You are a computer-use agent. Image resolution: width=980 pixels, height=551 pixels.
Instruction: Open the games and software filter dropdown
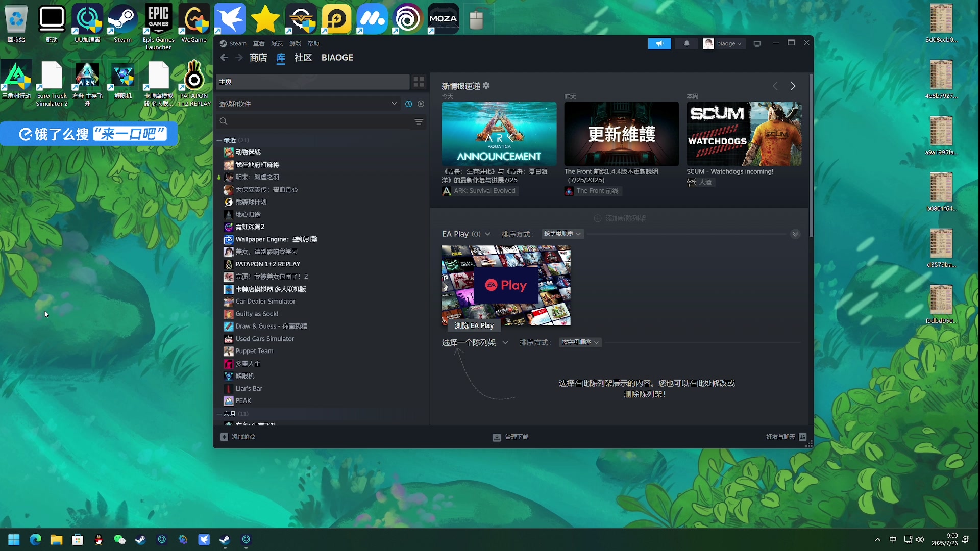click(308, 104)
